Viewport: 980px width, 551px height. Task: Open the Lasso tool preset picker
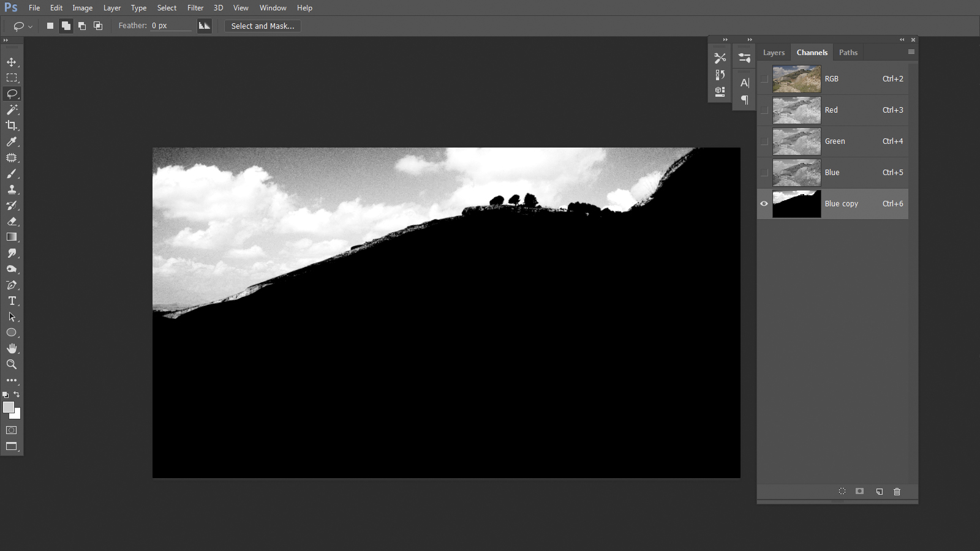(x=23, y=26)
